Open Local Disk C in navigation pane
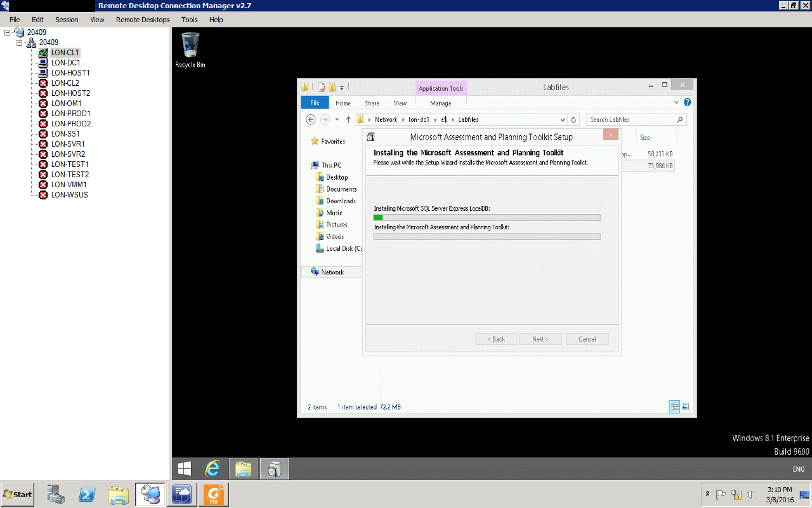 click(x=339, y=248)
